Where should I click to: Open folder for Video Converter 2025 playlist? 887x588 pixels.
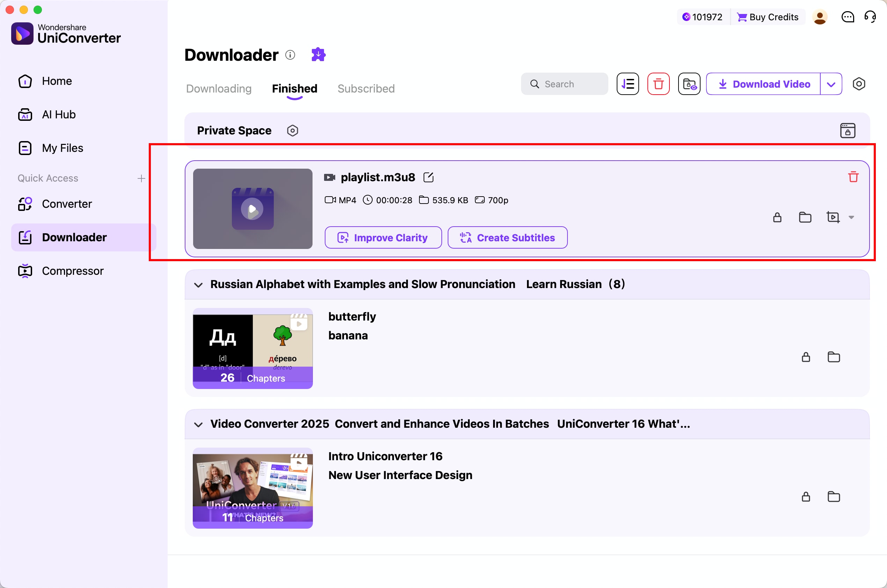point(833,497)
